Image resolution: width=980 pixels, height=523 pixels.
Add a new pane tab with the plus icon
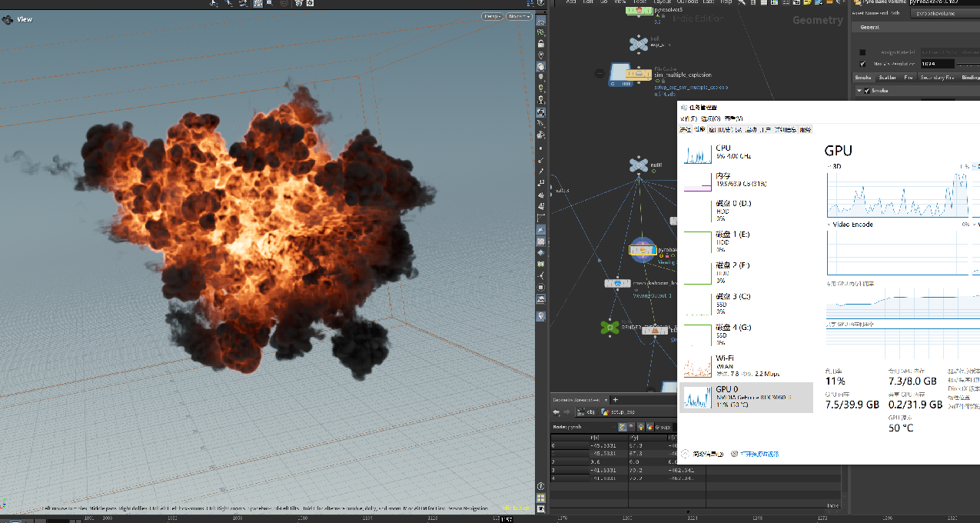pyautogui.click(x=615, y=399)
